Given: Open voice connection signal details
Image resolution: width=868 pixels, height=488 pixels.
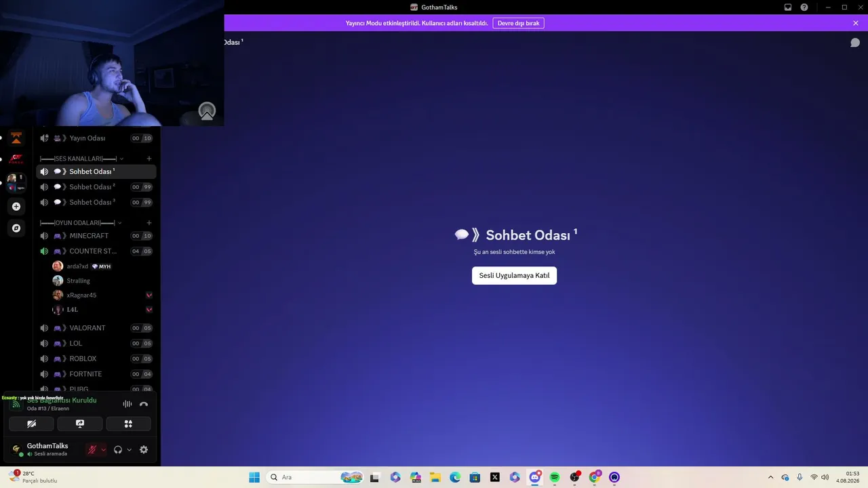Looking at the screenshot, I should pyautogui.click(x=16, y=405).
